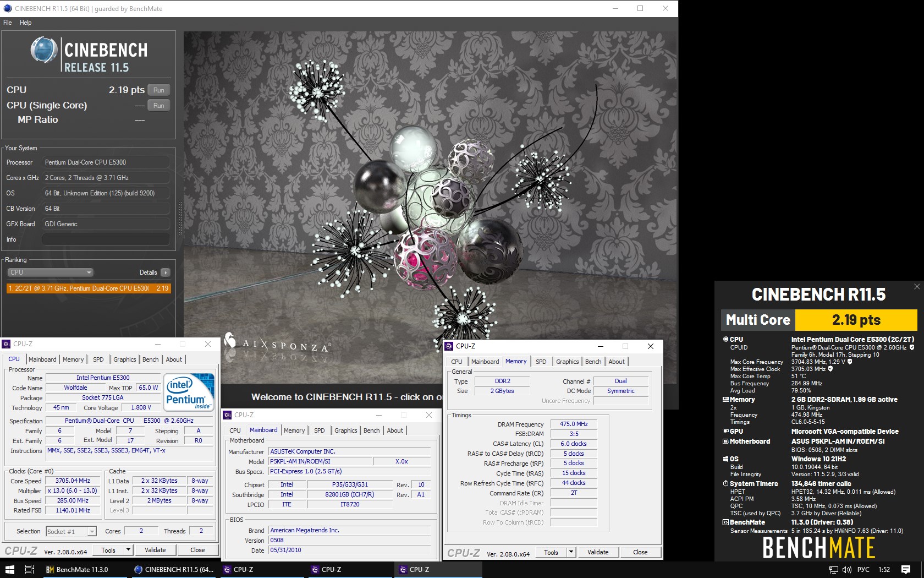
Task: Click the Info input field in Cinebench
Action: 106,239
